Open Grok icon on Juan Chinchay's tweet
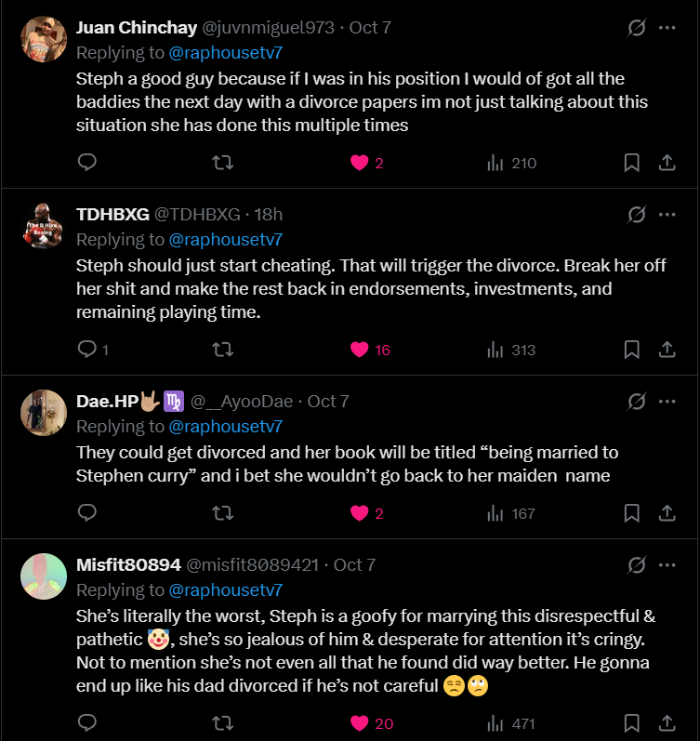The width and height of the screenshot is (700, 741). coord(637,28)
